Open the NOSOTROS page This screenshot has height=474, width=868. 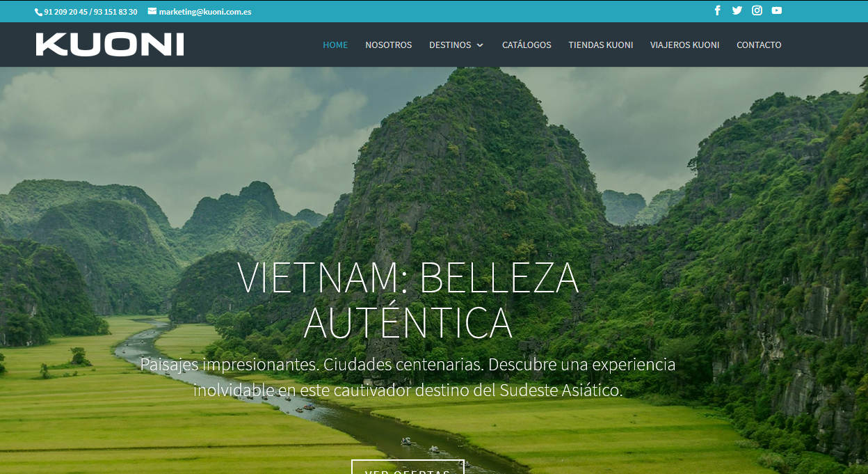click(x=389, y=45)
